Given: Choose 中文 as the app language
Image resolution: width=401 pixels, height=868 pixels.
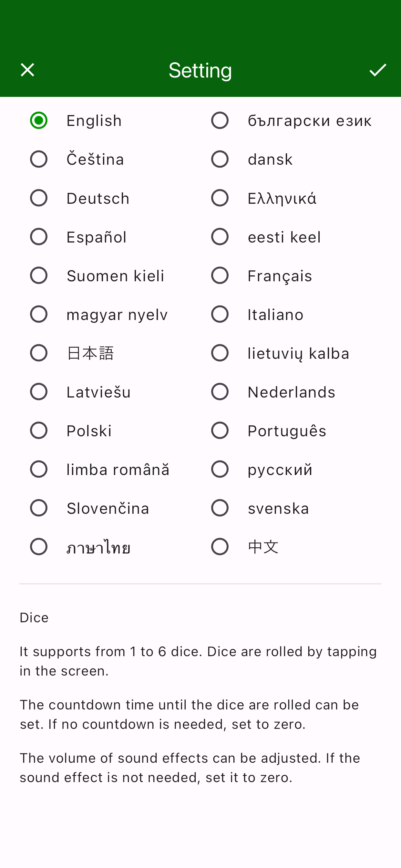Looking at the screenshot, I should 220,547.
